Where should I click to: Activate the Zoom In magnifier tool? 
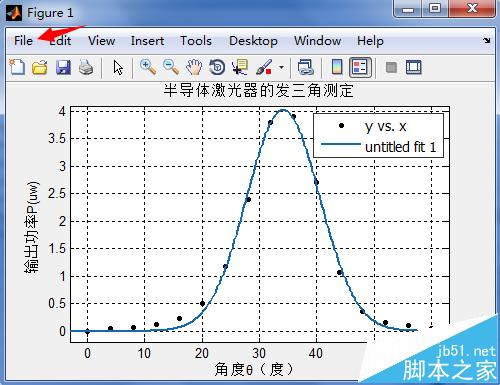pyautogui.click(x=148, y=67)
